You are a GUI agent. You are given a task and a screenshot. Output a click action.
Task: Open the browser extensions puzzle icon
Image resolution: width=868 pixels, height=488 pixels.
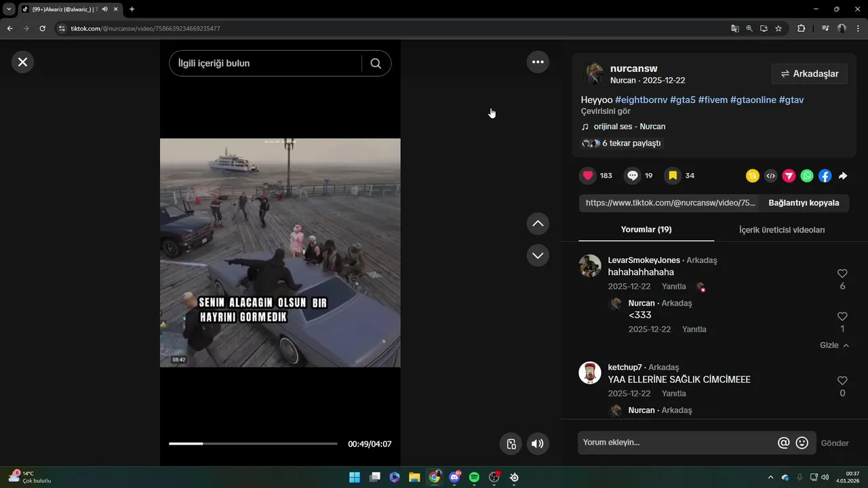[x=801, y=28]
